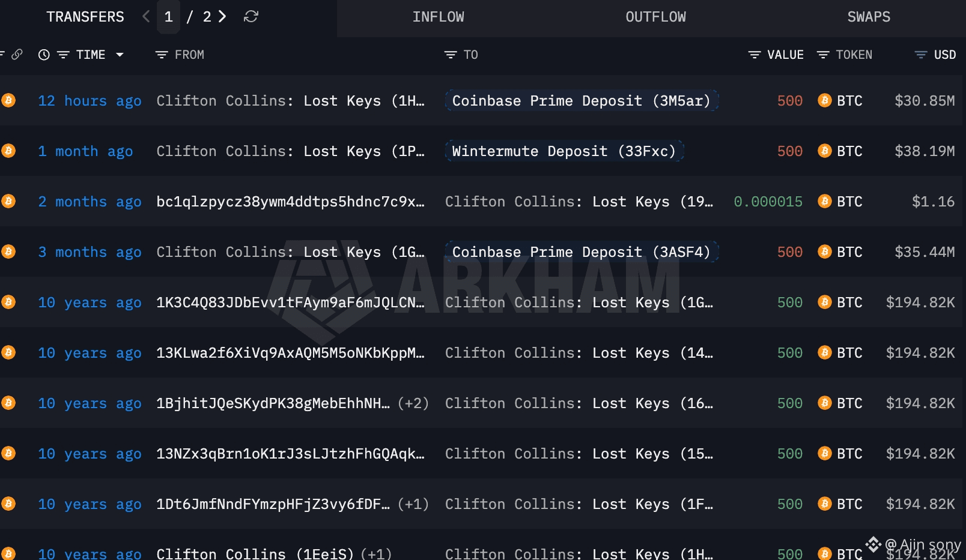Expand (+1) senders on 1Dt6JmfNndF row
Image resolution: width=966 pixels, height=560 pixels.
point(413,504)
